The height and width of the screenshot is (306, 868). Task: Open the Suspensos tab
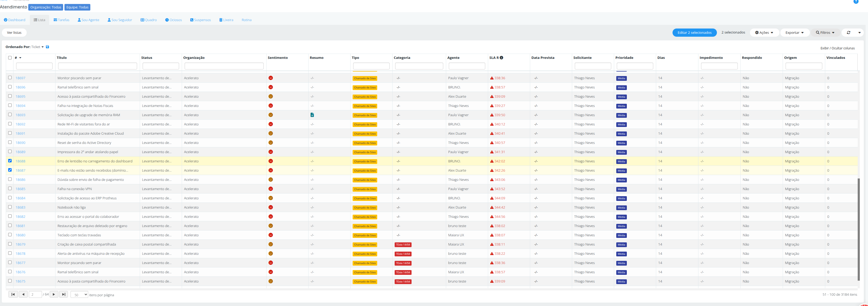(200, 20)
